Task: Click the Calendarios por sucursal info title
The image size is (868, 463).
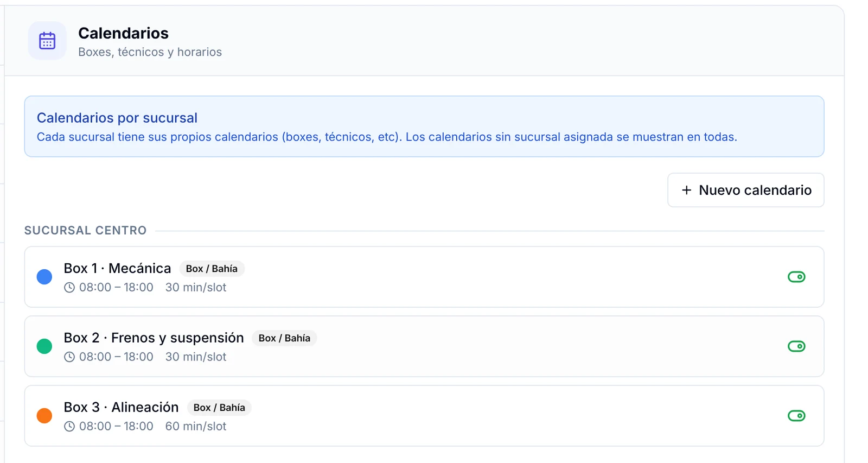Action: [117, 118]
